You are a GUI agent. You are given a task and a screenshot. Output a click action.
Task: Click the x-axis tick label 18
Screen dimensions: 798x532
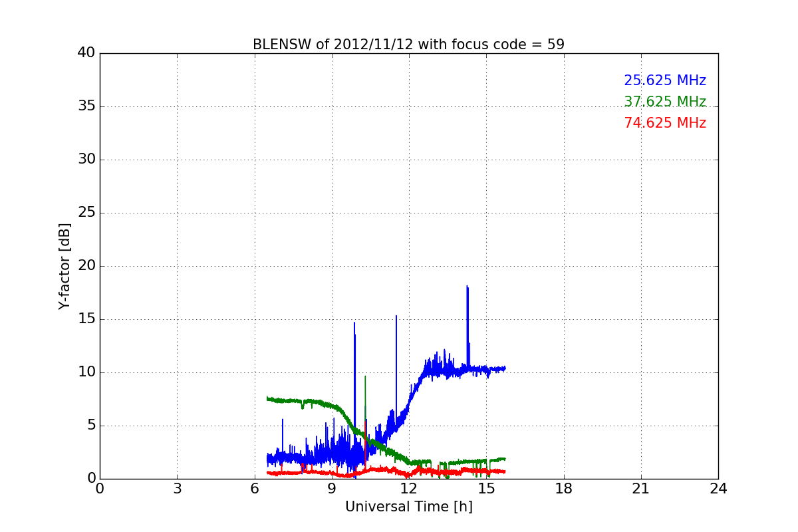click(x=564, y=489)
